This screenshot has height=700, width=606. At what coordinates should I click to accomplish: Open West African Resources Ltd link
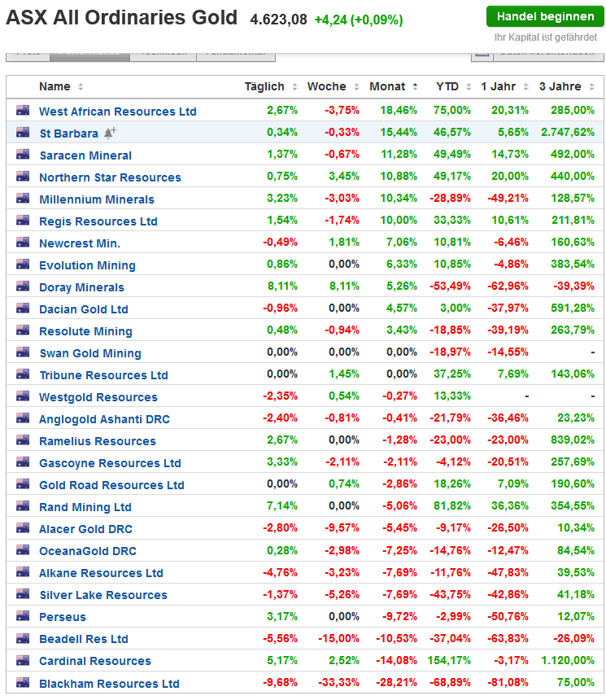(118, 112)
